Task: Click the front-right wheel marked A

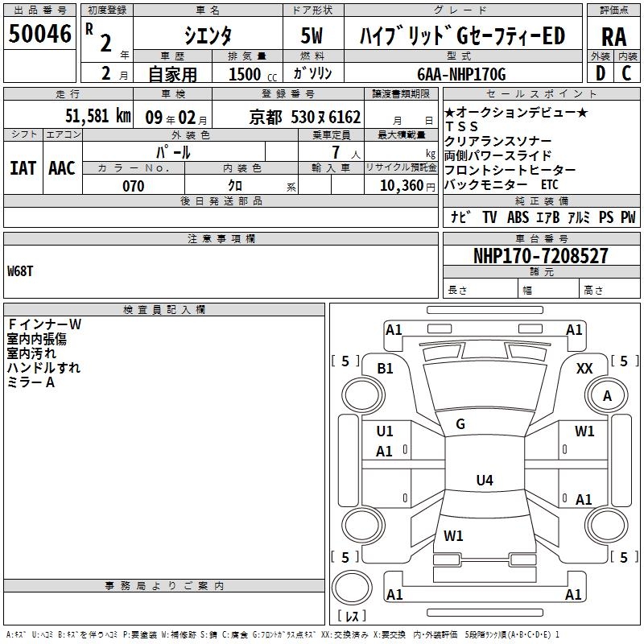Action: pos(607,395)
